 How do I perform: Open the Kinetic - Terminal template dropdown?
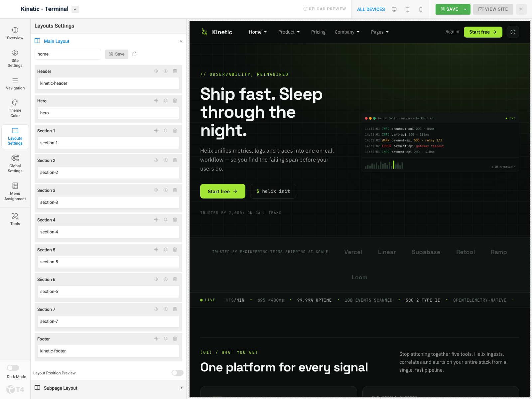(x=75, y=9)
